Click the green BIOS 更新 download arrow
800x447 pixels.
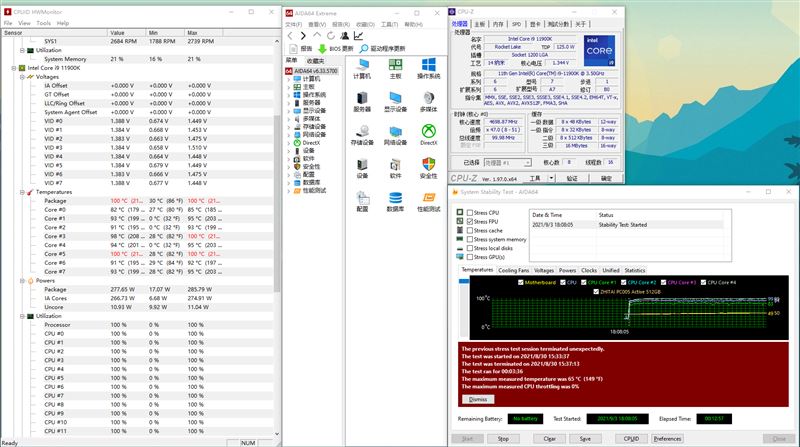pos(322,48)
